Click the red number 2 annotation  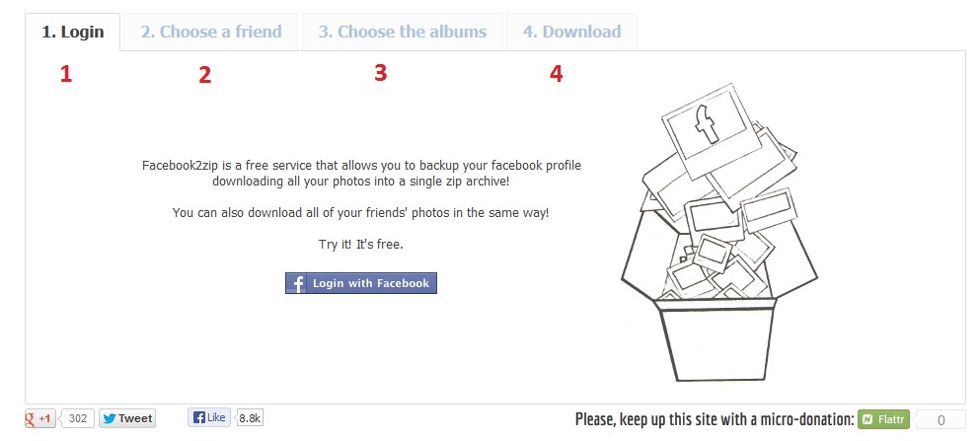click(204, 75)
